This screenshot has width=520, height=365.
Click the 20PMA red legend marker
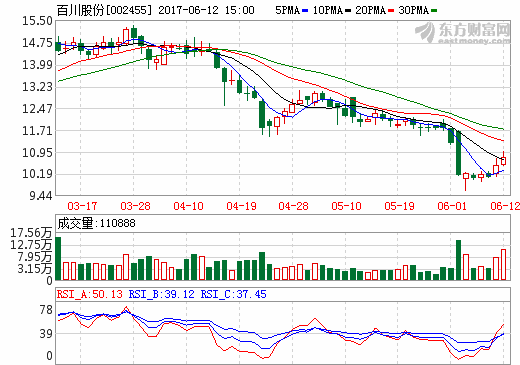tap(391, 11)
